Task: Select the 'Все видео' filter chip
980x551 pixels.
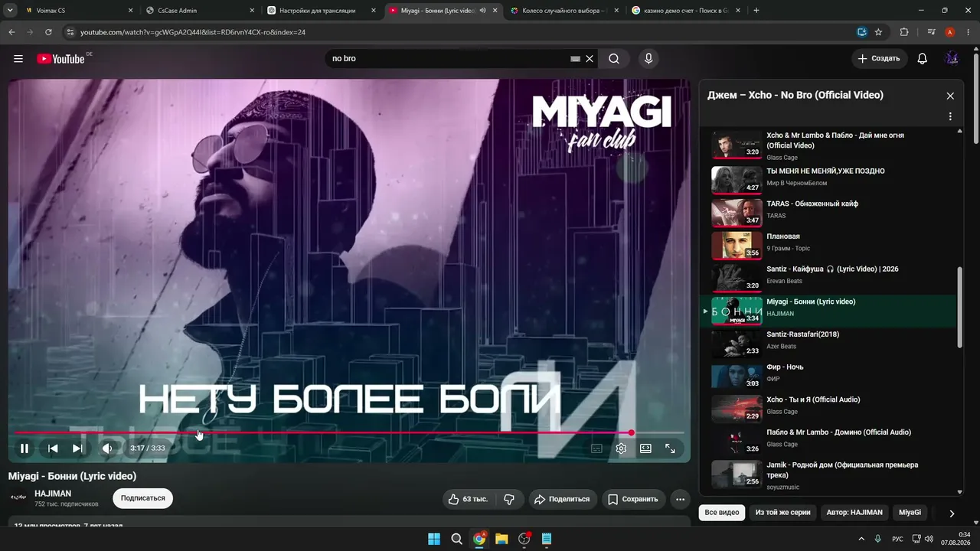Action: tap(722, 512)
